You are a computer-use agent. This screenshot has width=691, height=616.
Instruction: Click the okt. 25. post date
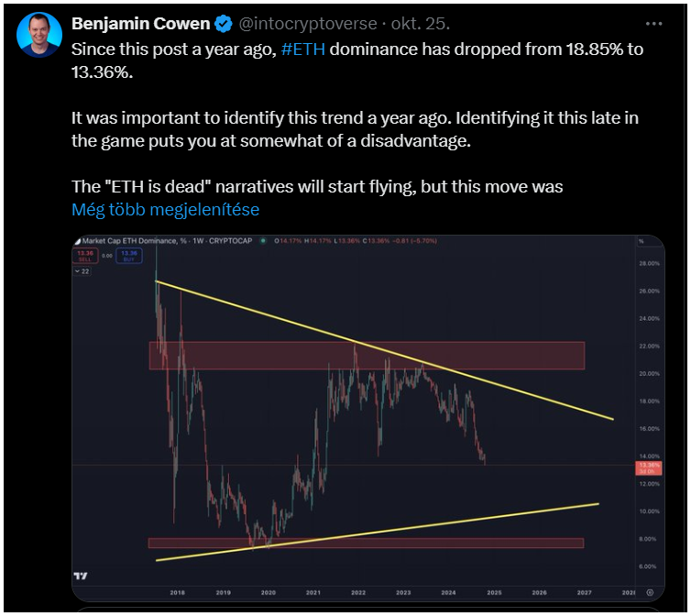[x=421, y=24]
